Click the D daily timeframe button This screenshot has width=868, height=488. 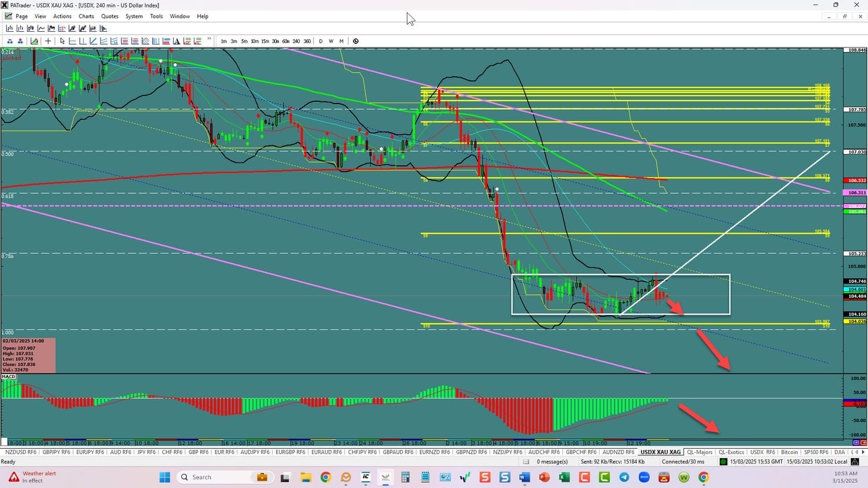(321, 40)
